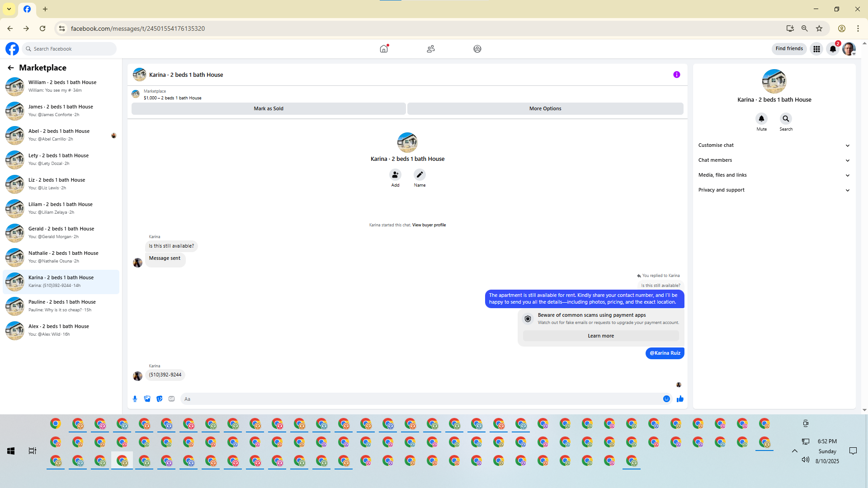This screenshot has width=868, height=488.
Task: Attach a photo using the image icon
Action: [x=147, y=399]
